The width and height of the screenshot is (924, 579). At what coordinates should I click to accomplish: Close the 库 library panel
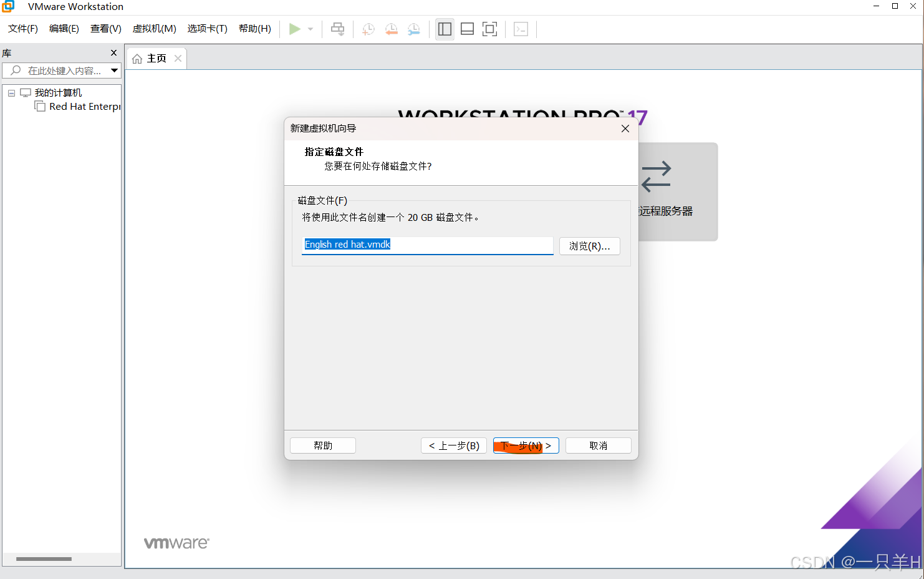tap(113, 53)
